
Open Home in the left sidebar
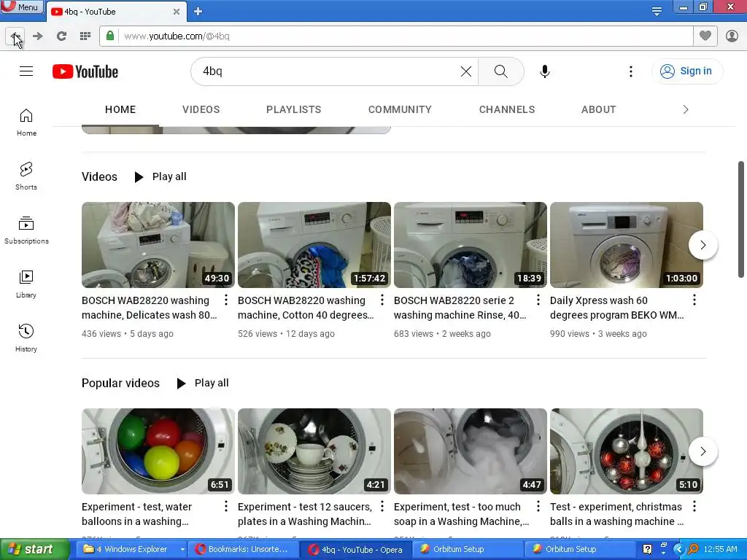point(26,122)
